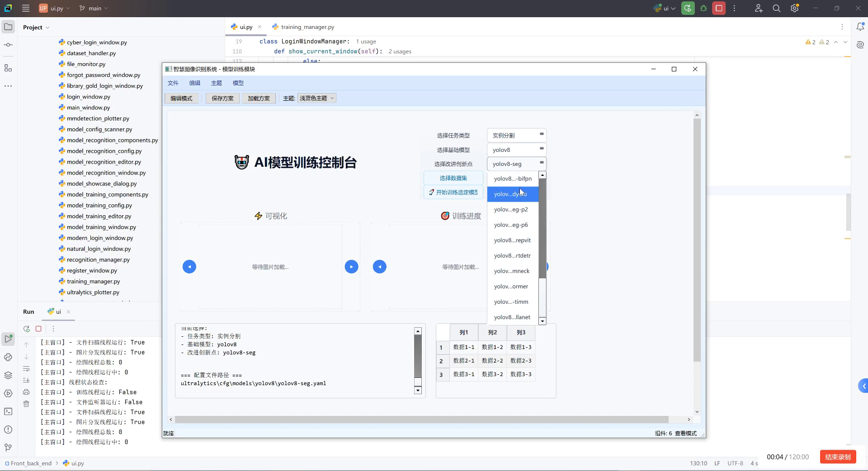The height and width of the screenshot is (471, 868).
Task: Open the 模型 menu in the training window
Action: point(238,83)
